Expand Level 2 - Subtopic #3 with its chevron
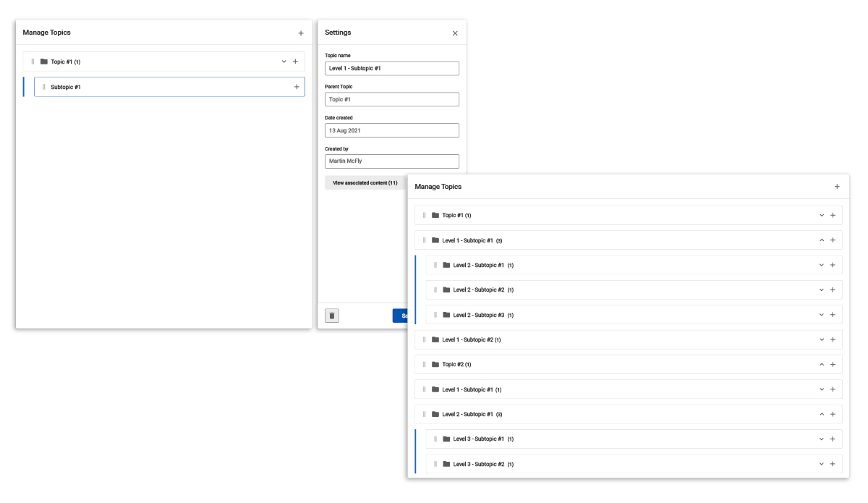This screenshot has width=868, height=503. point(822,315)
